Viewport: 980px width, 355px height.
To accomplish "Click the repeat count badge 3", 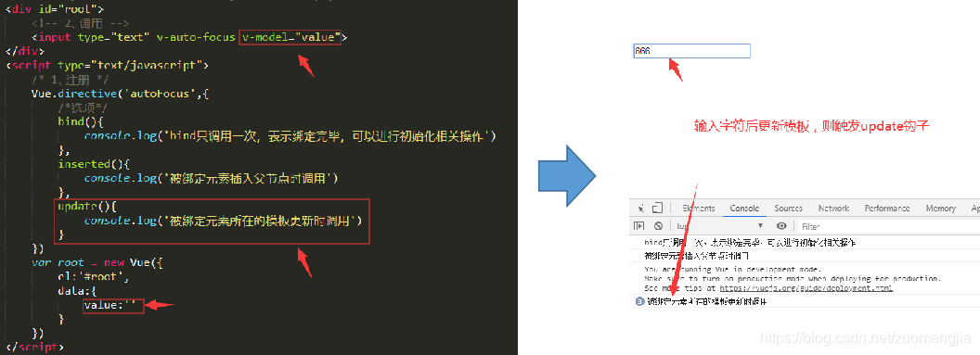I will point(639,301).
